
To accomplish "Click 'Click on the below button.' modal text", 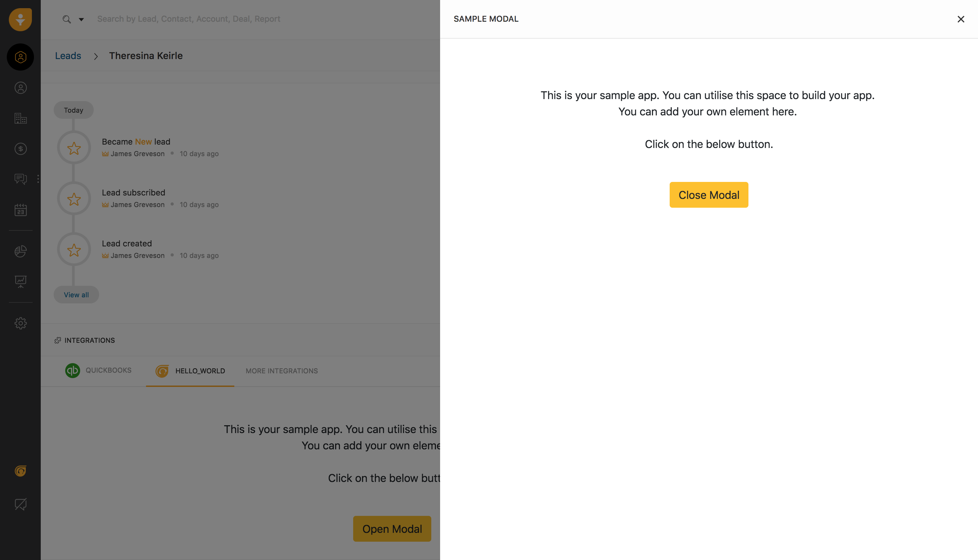I will coord(709,144).
